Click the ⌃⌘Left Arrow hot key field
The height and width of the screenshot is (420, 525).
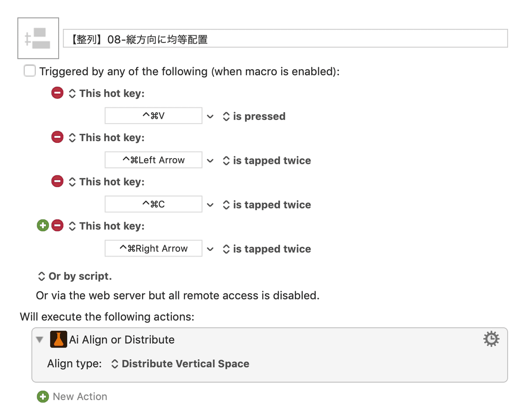[154, 160]
